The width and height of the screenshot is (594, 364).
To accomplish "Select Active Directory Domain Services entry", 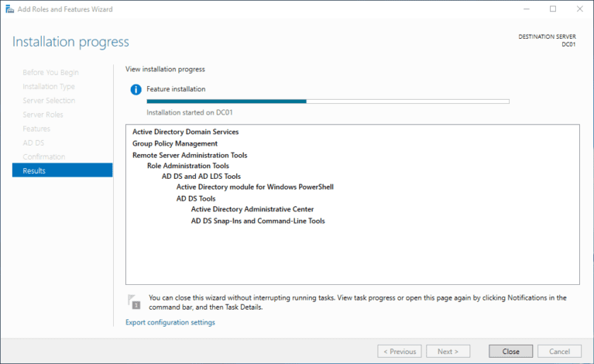I will [x=186, y=132].
